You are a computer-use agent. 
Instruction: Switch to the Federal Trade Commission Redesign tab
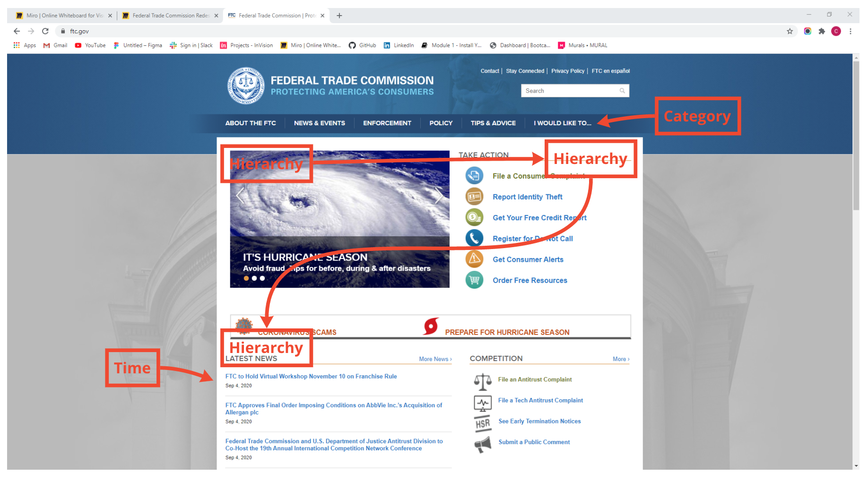click(x=170, y=16)
